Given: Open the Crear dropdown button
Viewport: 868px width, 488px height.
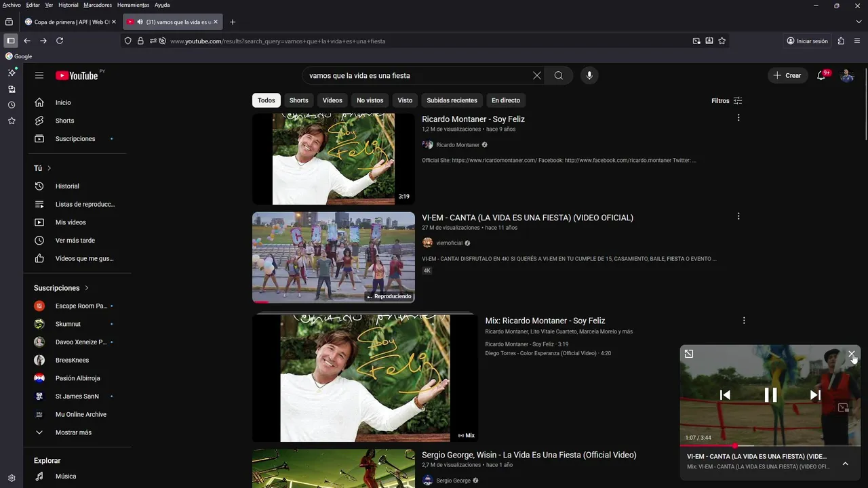Looking at the screenshot, I should (x=787, y=75).
